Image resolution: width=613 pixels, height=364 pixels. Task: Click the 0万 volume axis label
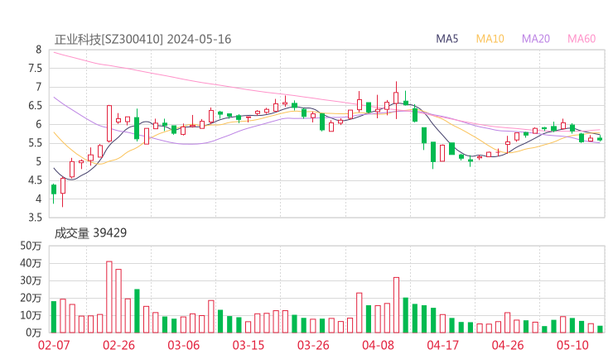tap(34, 333)
